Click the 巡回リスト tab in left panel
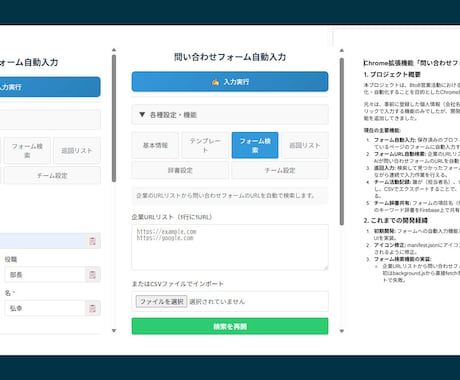Image resolution: width=460 pixels, height=380 pixels. pyautogui.click(x=77, y=150)
